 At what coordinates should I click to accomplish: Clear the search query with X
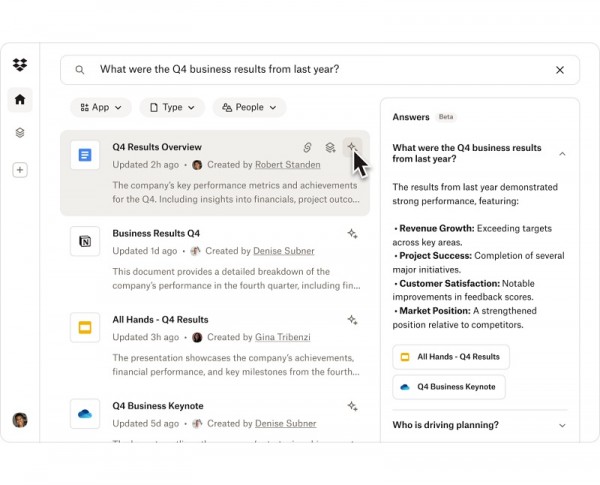coord(560,70)
